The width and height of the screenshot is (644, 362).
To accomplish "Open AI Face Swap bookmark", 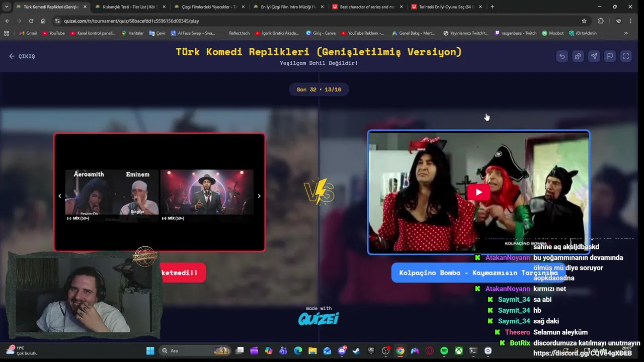I will tap(193, 33).
